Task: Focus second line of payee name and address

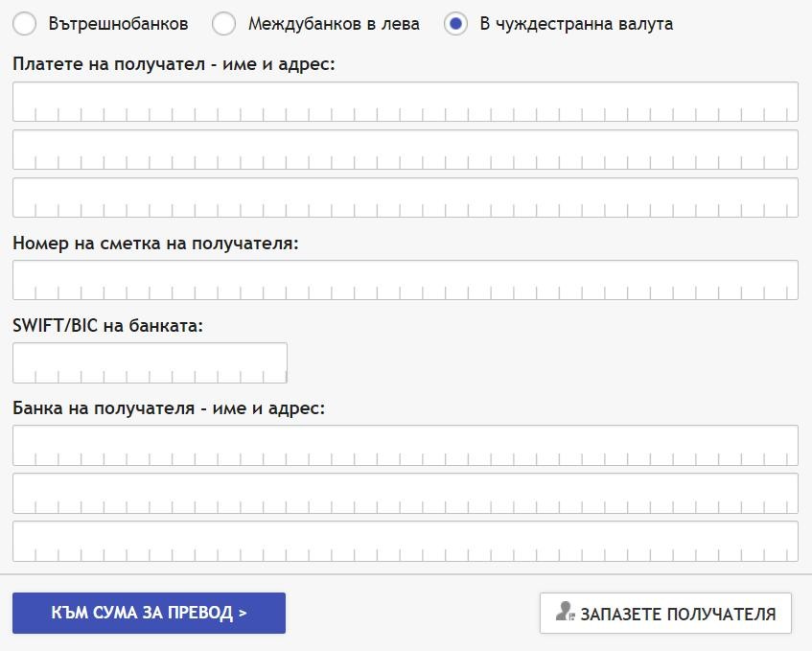Action: [406, 150]
